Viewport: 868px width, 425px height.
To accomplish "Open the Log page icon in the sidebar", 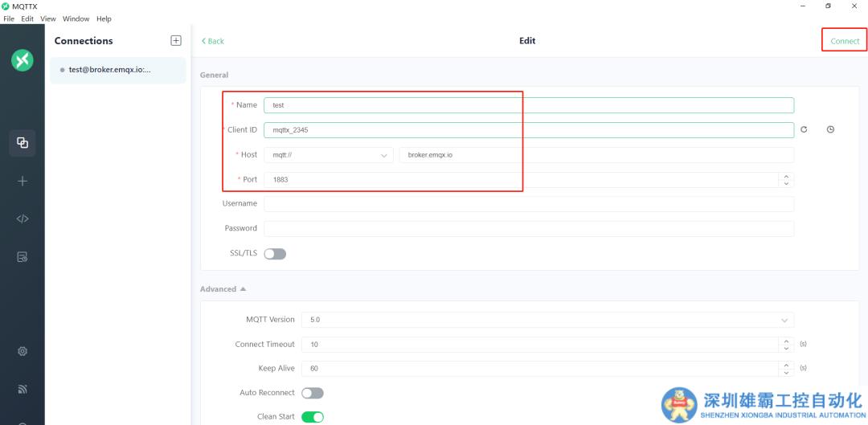I will (23, 257).
